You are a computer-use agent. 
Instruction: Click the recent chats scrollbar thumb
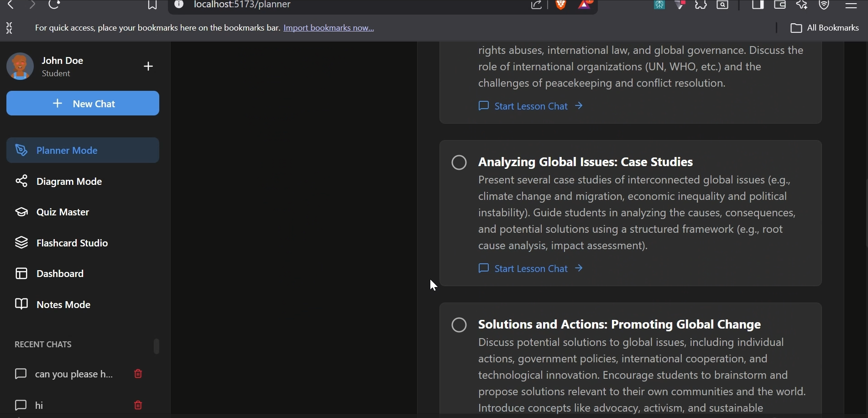pos(157,347)
